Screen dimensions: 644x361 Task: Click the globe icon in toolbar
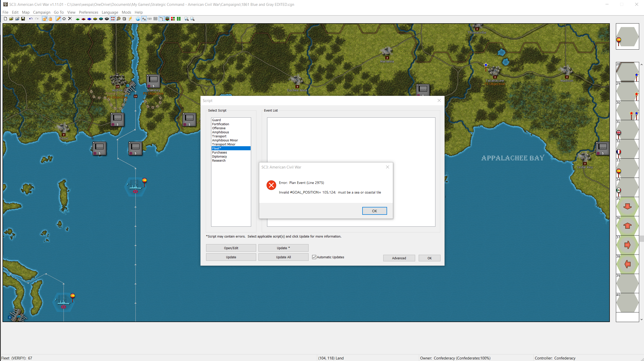coord(138,19)
